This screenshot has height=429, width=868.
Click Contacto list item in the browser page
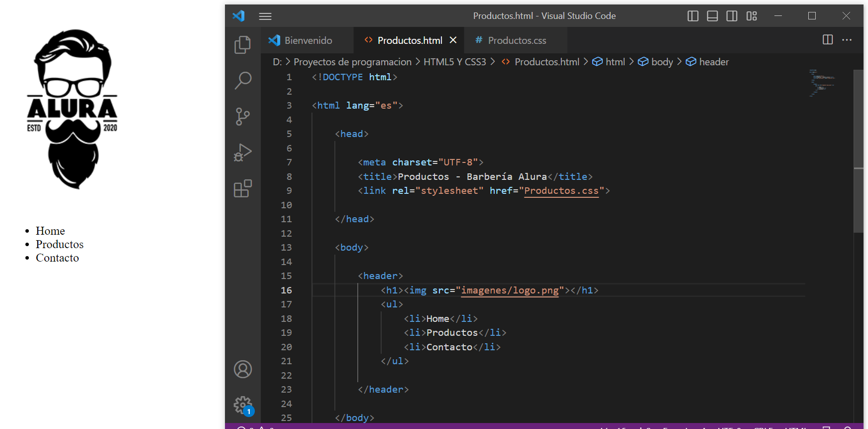click(57, 258)
